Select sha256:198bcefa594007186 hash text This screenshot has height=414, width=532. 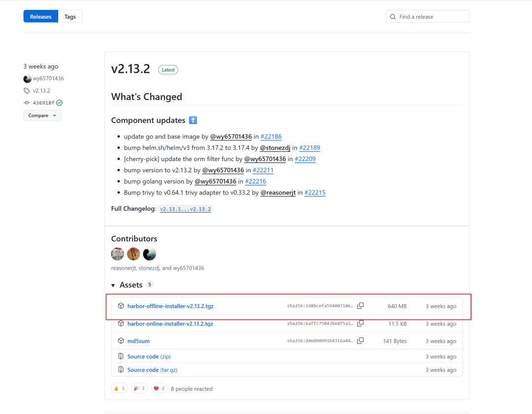coord(320,306)
